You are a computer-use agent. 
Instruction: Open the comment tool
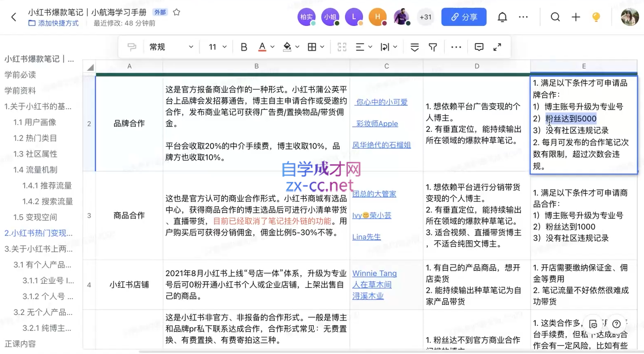click(x=479, y=47)
